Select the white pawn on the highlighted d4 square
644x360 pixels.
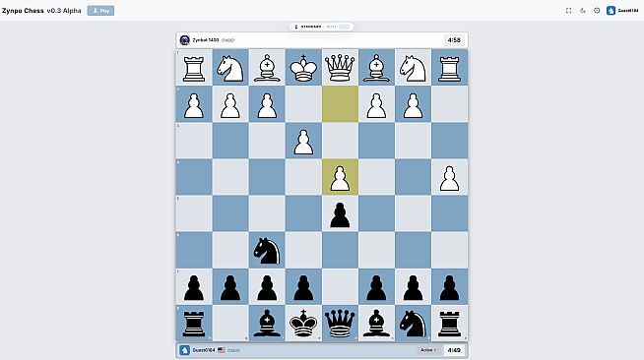tap(340, 178)
